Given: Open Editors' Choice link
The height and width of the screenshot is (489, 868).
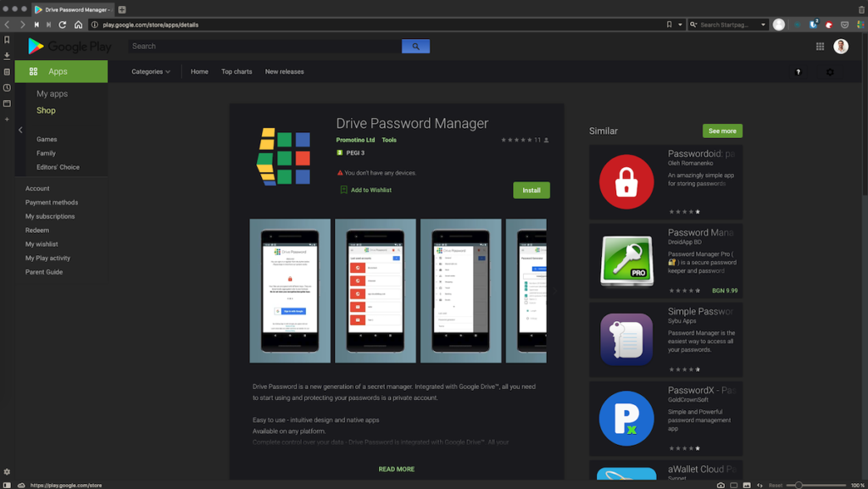Looking at the screenshot, I should pyautogui.click(x=58, y=167).
